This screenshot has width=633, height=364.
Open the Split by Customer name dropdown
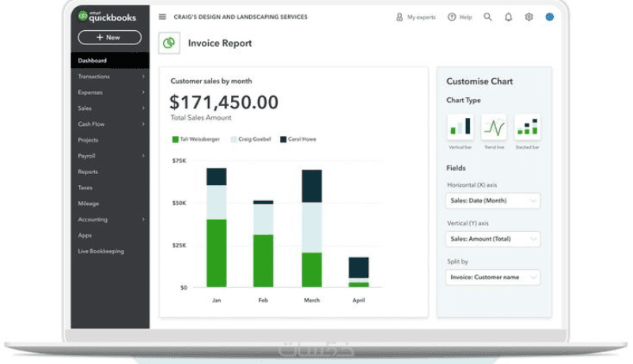pyautogui.click(x=493, y=277)
